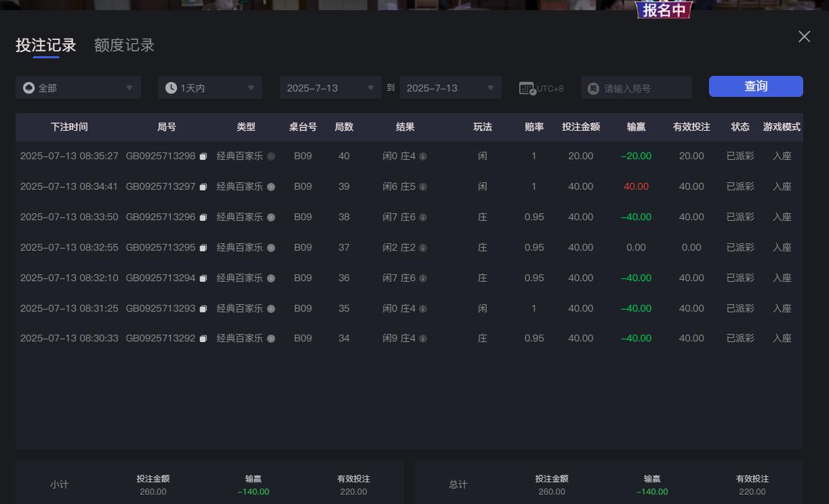Click the game icon inside the 请输入局号 field

click(x=592, y=87)
